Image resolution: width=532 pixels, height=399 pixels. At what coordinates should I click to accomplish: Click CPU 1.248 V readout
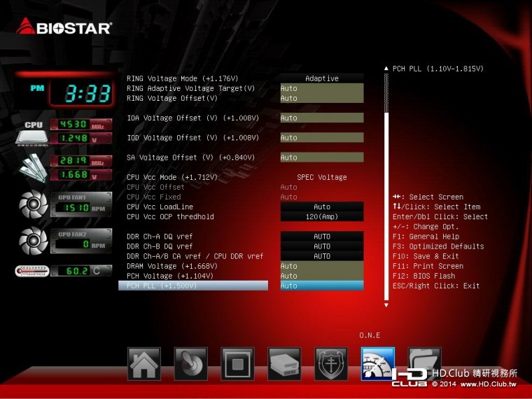pos(81,139)
